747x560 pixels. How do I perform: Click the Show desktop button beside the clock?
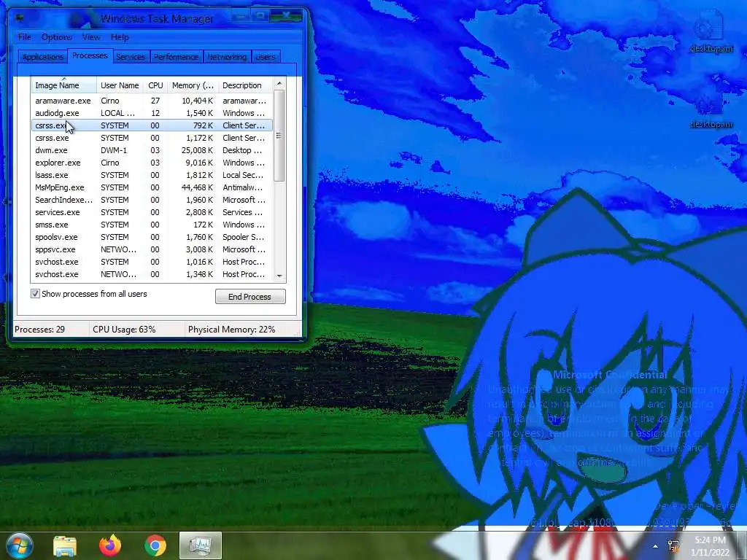click(742, 545)
